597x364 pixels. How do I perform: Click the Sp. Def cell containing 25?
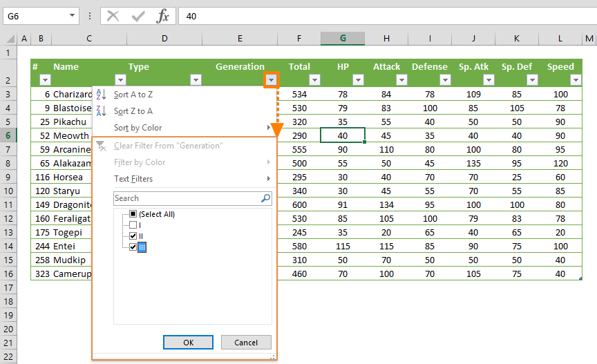click(517, 177)
